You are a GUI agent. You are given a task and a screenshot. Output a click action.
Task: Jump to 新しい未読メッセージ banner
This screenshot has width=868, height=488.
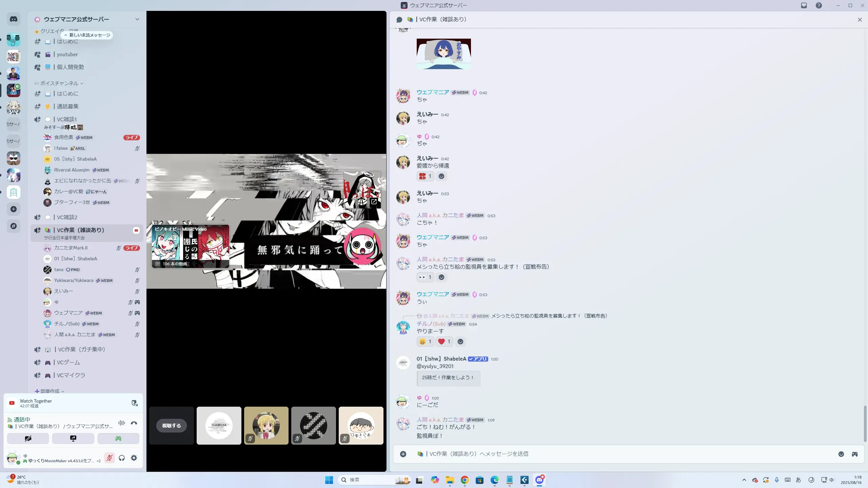[x=87, y=35]
